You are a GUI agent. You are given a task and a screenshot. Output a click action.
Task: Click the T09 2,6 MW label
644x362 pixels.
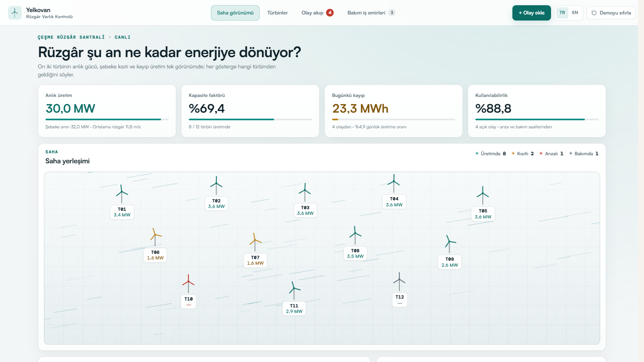tap(450, 262)
